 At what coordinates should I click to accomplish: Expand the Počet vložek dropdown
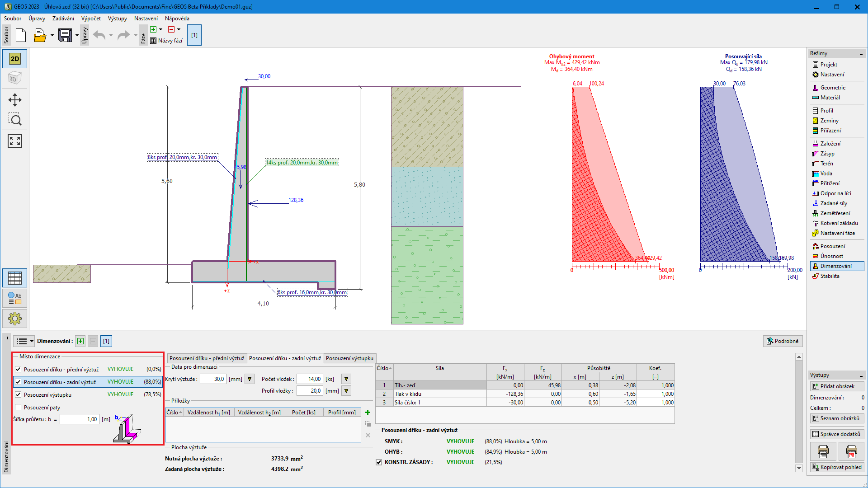(346, 379)
